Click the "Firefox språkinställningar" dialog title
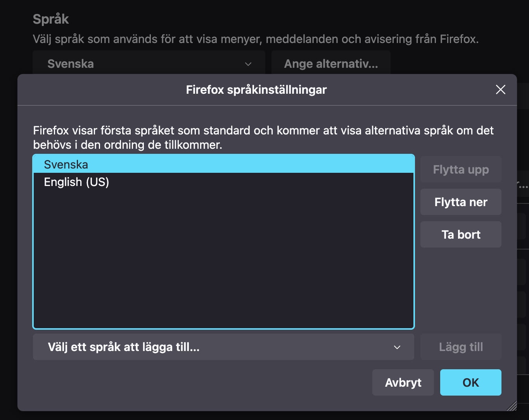Screen dimensions: 529x420 click(x=256, y=90)
